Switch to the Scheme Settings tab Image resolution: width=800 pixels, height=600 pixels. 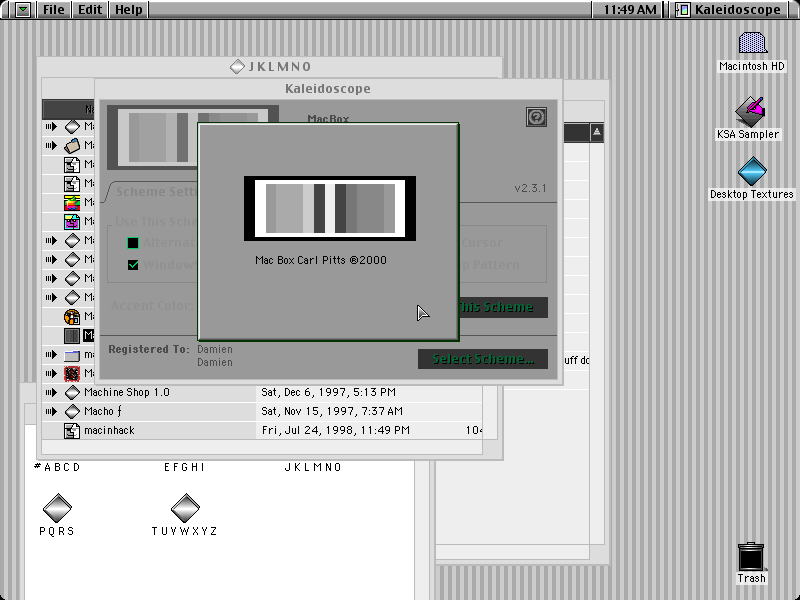pyautogui.click(x=156, y=192)
